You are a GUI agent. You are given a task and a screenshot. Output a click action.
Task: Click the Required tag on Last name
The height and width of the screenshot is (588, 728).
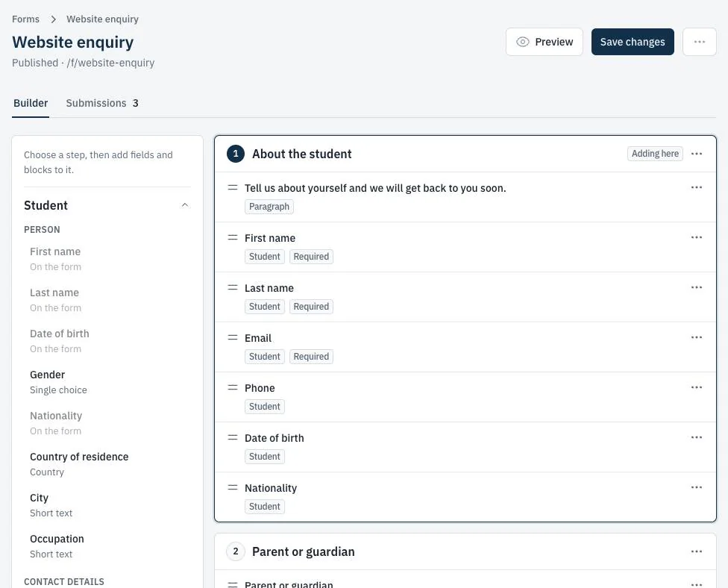311,307
